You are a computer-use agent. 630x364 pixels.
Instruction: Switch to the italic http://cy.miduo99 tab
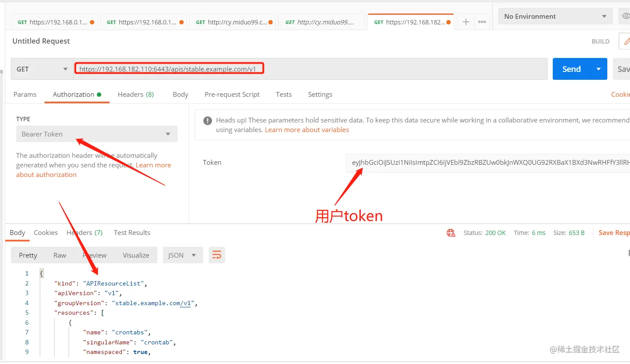(x=321, y=22)
